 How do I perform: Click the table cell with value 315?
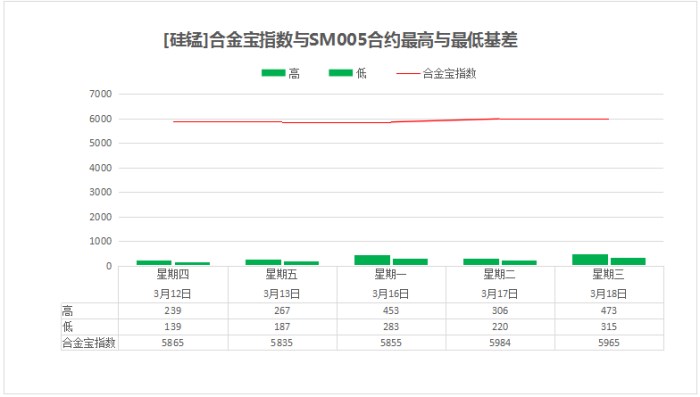608,326
